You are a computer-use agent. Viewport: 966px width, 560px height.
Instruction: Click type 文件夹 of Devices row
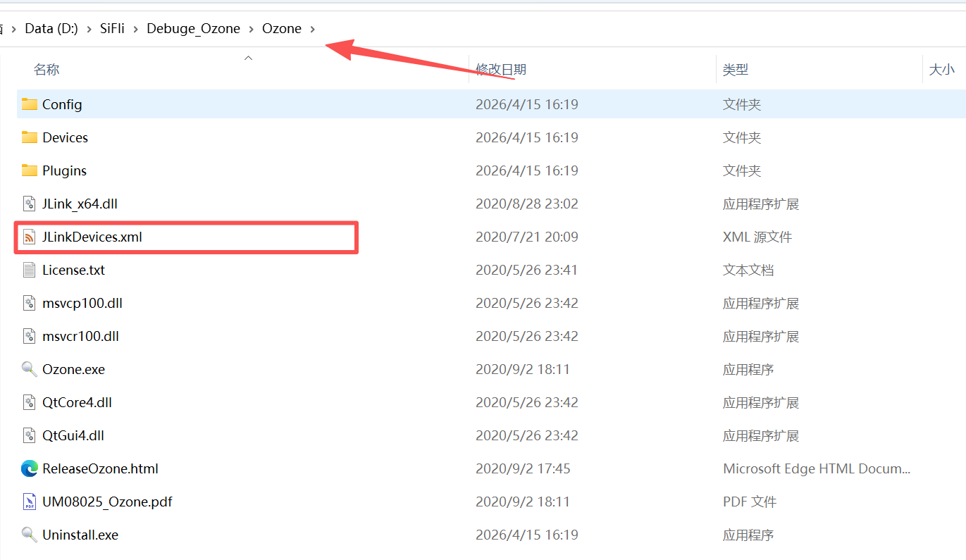[742, 137]
